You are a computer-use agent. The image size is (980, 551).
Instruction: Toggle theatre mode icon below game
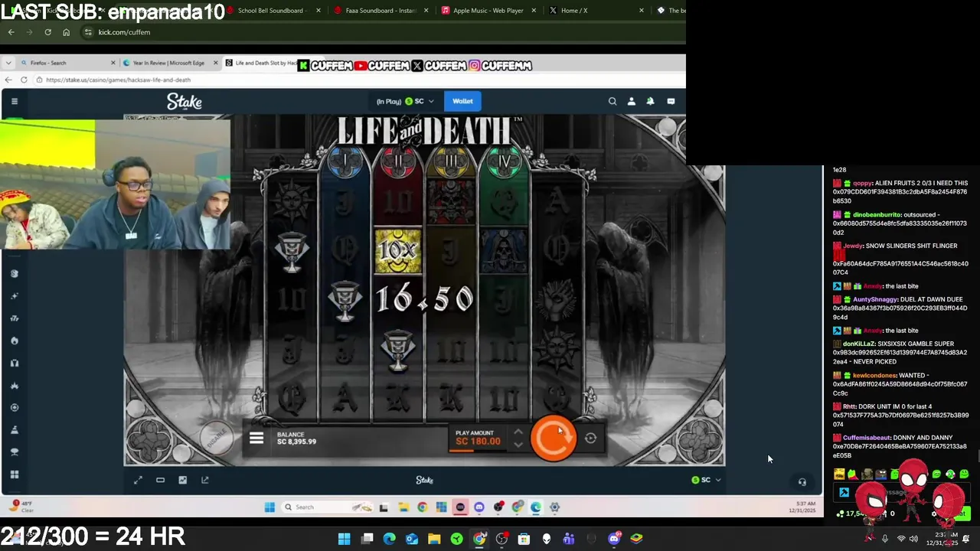[160, 480]
